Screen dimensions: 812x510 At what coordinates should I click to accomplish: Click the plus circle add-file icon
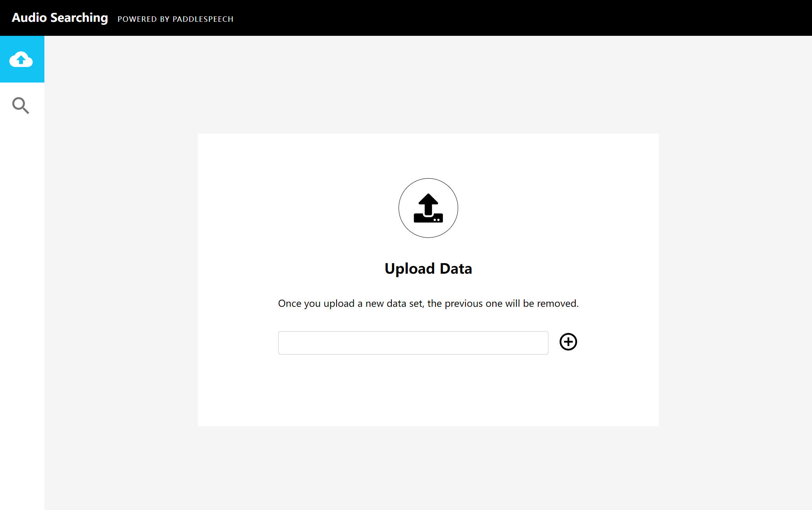568,342
